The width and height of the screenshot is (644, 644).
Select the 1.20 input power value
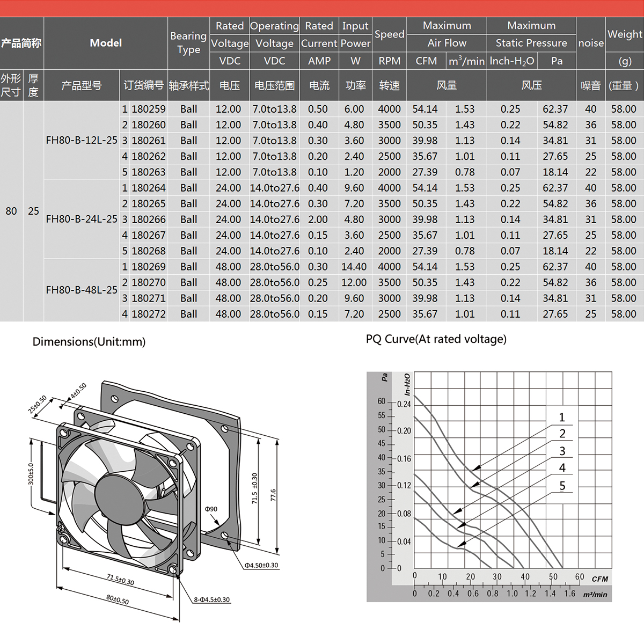tap(354, 172)
